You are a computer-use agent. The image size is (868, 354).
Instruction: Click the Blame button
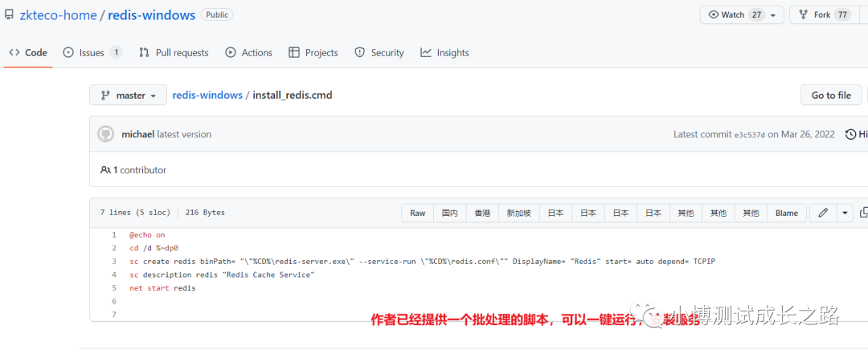coord(787,213)
